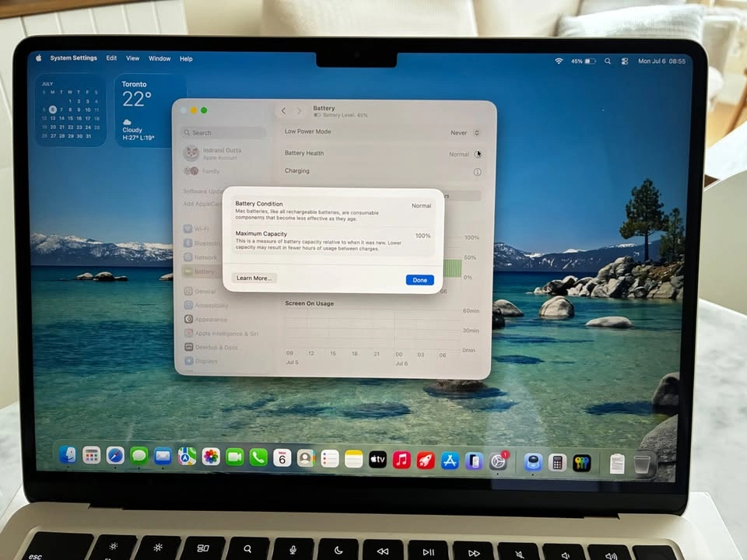Select Desktop & Dock in sidebar
This screenshot has height=560, width=747.
(x=212, y=347)
